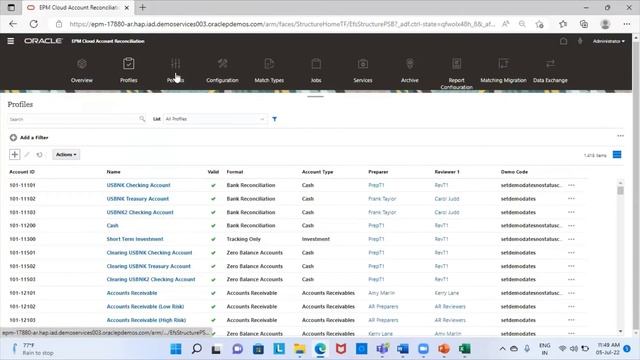The width and height of the screenshot is (640, 360).
Task: Click the search magnifier in Profiles
Action: click(x=142, y=119)
